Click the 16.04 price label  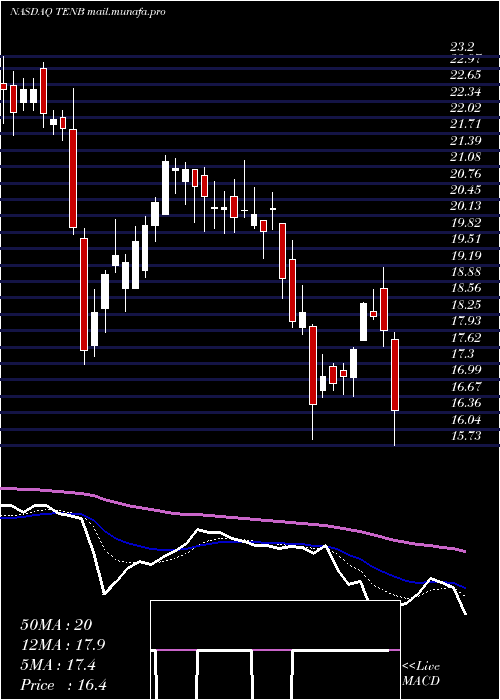466,420
